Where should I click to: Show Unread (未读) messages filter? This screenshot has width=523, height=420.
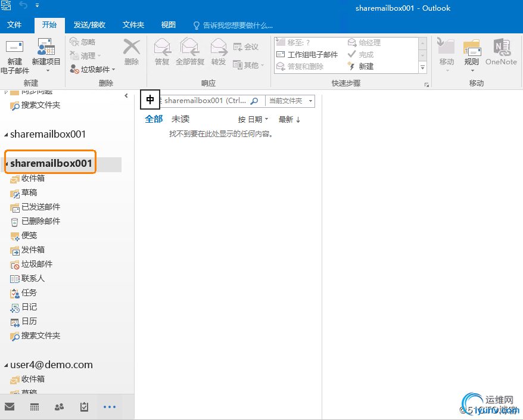(x=180, y=119)
